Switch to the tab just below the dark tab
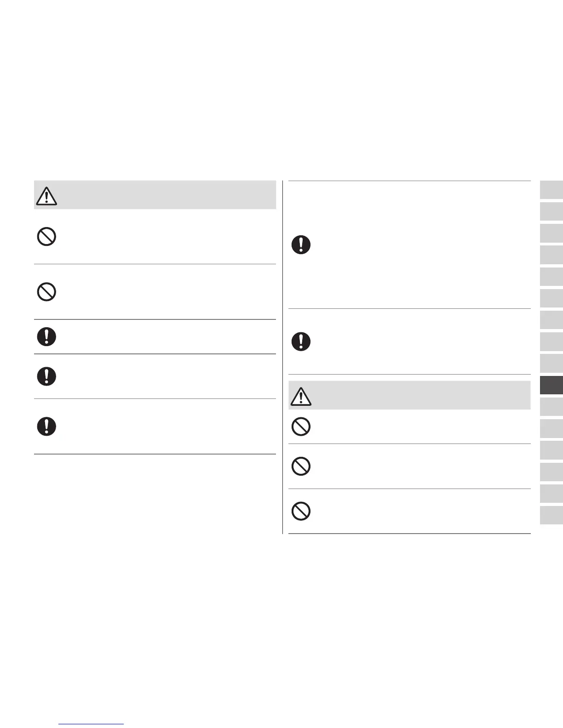 point(551,407)
